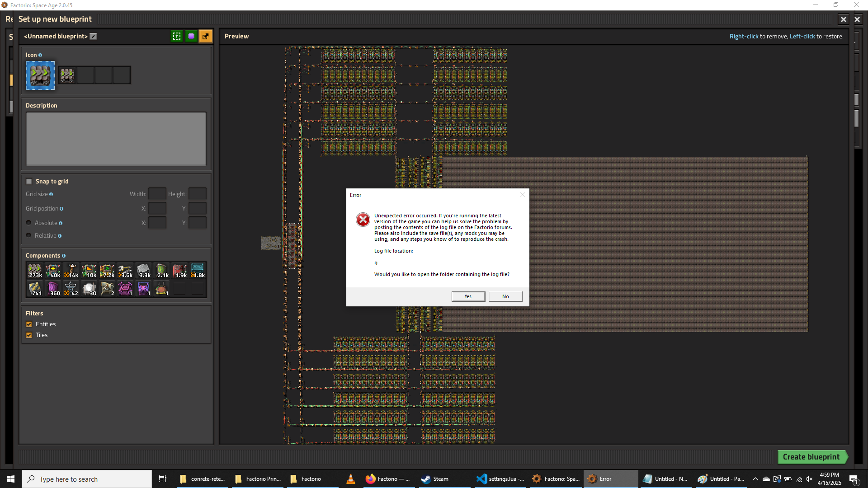Select the Relative radio option

pos(29,235)
